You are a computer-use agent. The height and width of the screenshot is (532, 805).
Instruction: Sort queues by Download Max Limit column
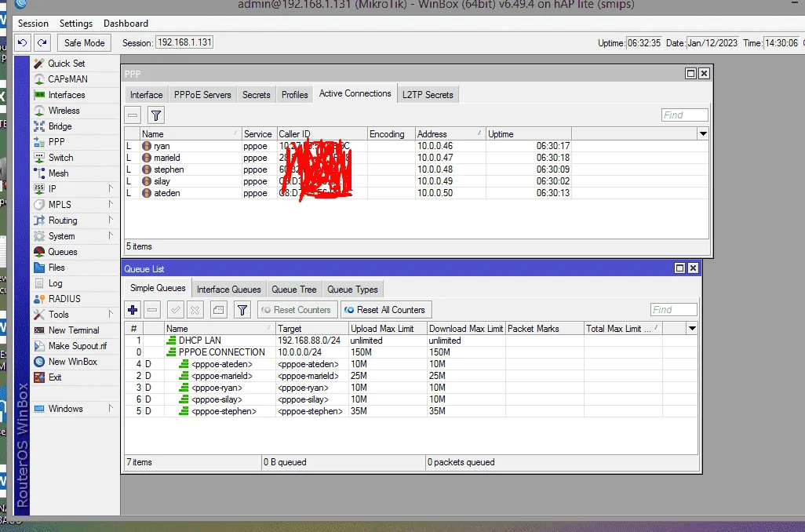(465, 329)
